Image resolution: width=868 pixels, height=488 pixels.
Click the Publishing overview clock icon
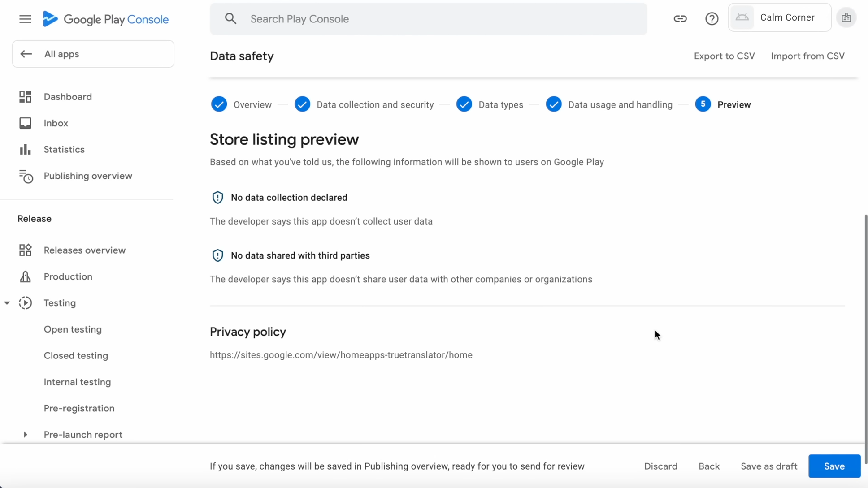(x=26, y=176)
